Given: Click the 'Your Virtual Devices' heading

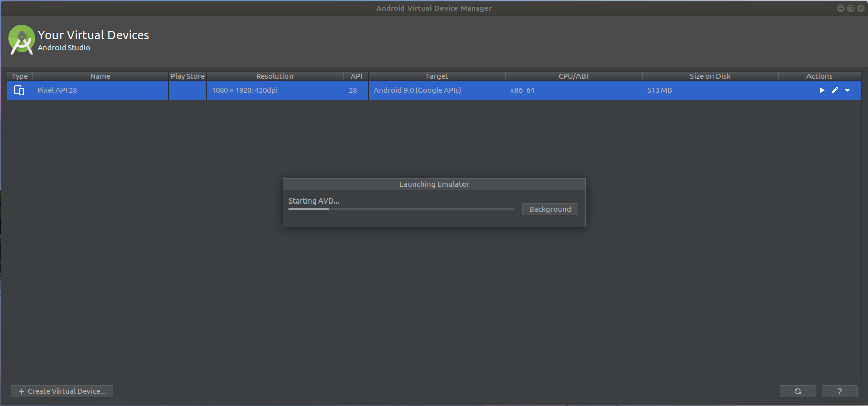Looking at the screenshot, I should pyautogui.click(x=93, y=35).
